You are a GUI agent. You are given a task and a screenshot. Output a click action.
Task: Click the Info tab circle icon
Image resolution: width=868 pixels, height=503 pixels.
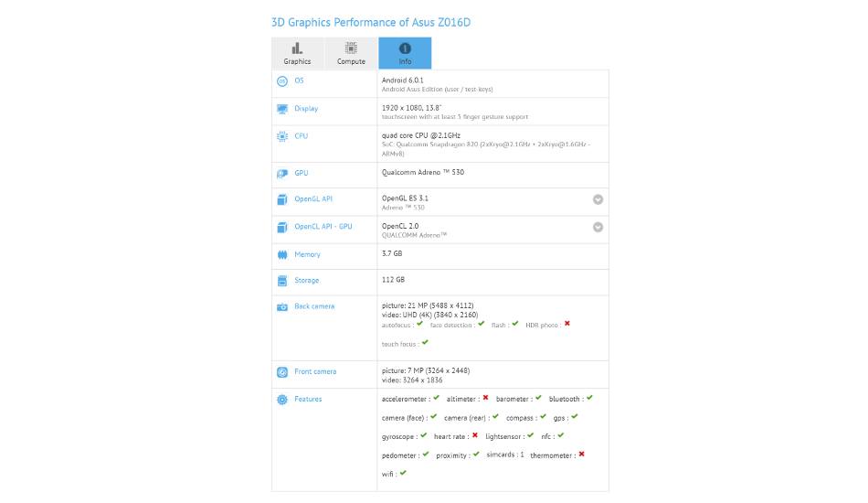click(x=405, y=48)
